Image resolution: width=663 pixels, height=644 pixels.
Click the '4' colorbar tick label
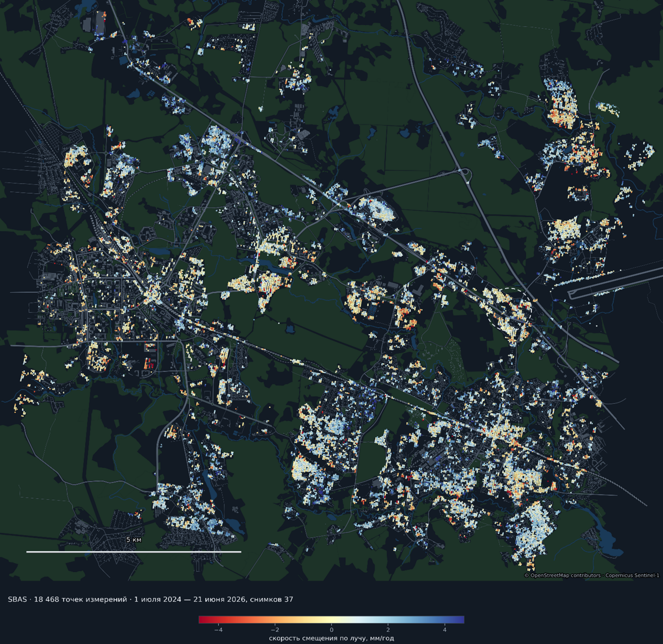[x=445, y=630]
